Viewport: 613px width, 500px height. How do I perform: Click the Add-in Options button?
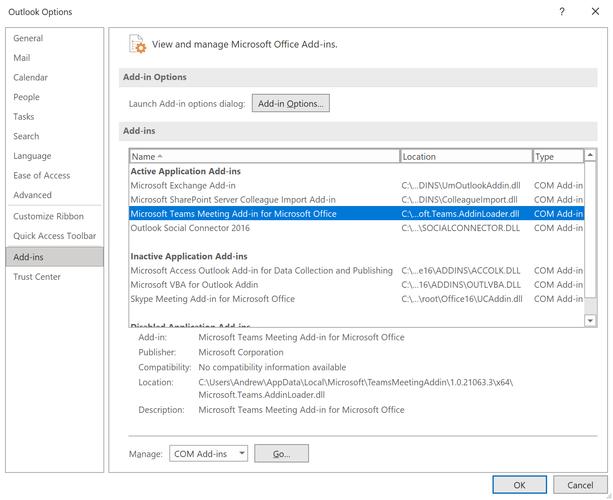coord(290,104)
